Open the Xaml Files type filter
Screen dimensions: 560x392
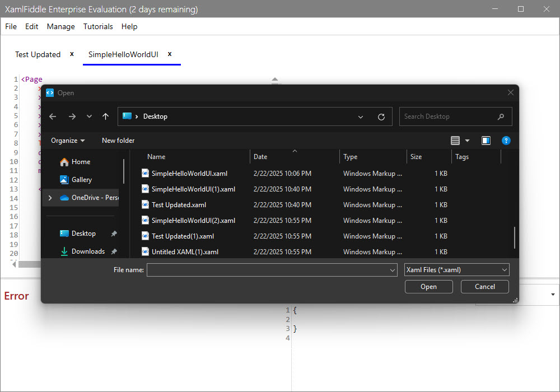[457, 270]
